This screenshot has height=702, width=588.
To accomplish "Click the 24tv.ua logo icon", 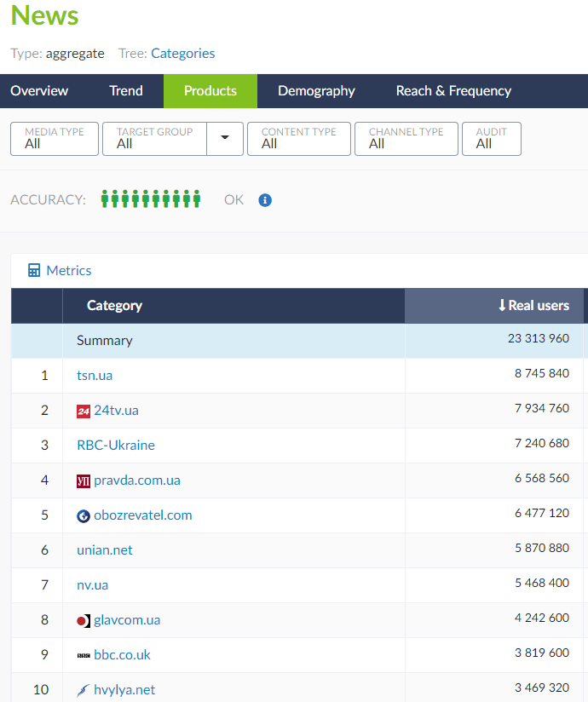I will (x=83, y=411).
